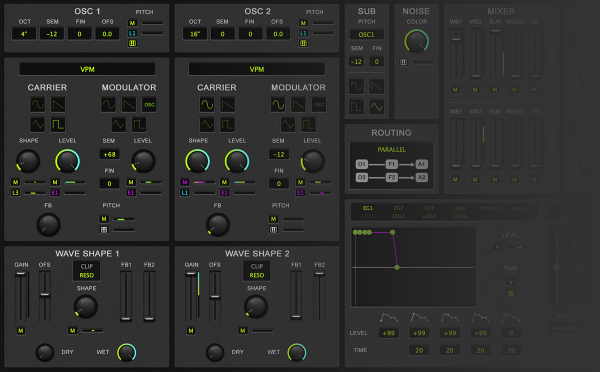
Task: Select sawtooth wave for OSC 2 modulator
Action: click(x=298, y=104)
